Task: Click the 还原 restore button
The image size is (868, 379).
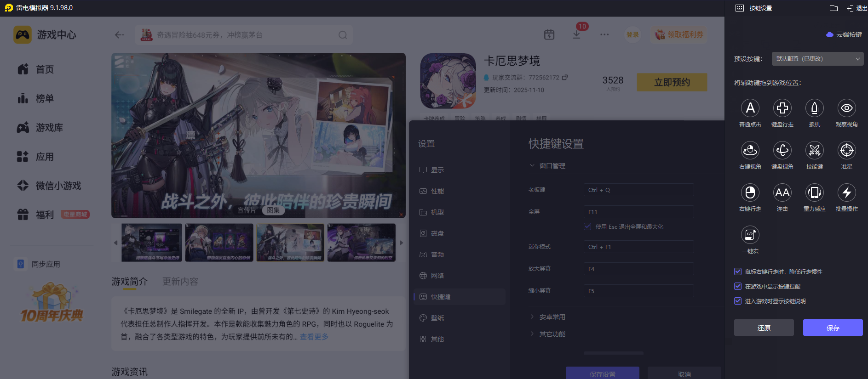Action: pyautogui.click(x=764, y=328)
